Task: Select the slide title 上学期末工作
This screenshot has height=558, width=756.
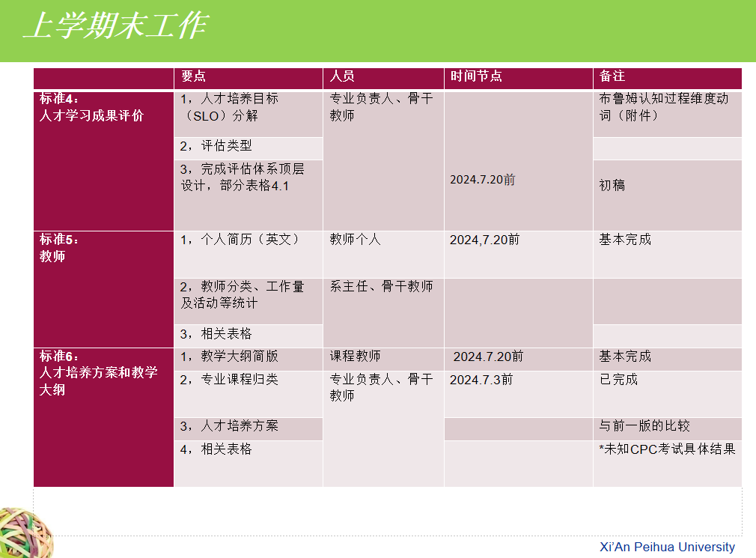Action: point(115,27)
